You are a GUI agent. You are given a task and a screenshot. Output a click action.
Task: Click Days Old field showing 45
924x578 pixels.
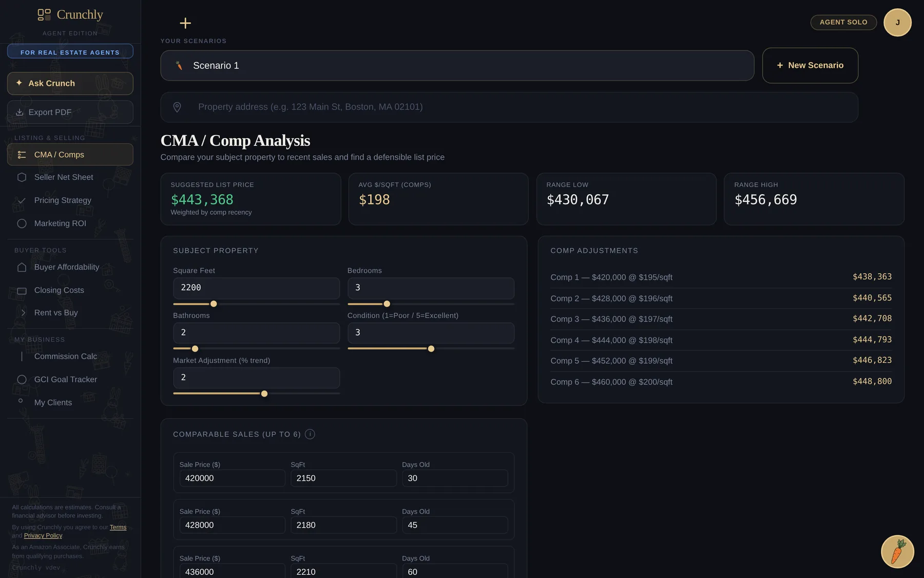click(x=455, y=525)
